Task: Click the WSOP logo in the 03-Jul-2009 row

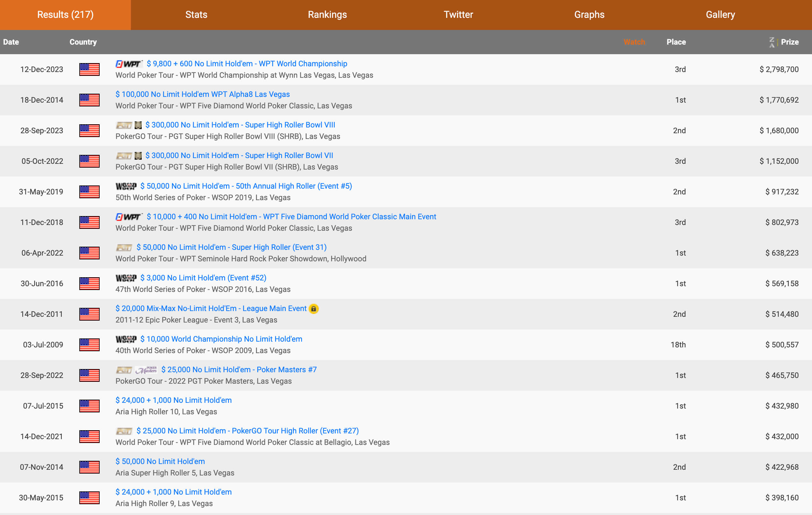Action: (126, 339)
